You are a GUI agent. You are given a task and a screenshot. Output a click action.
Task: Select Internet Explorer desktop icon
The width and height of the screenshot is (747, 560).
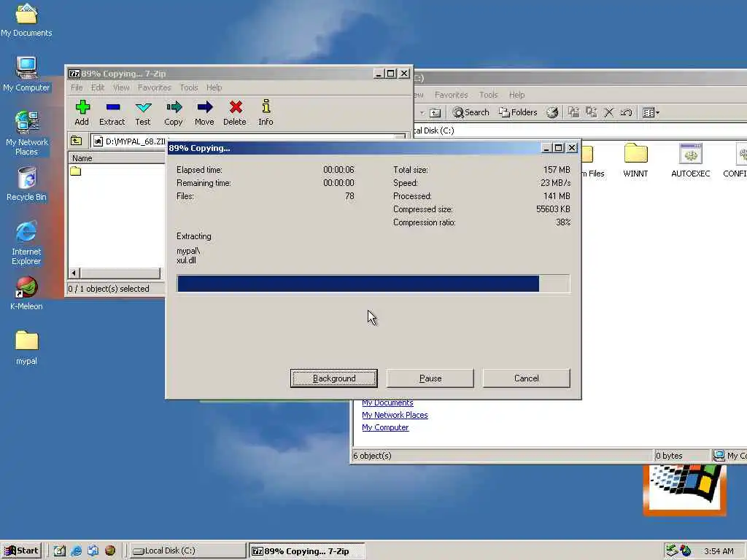[x=26, y=243]
